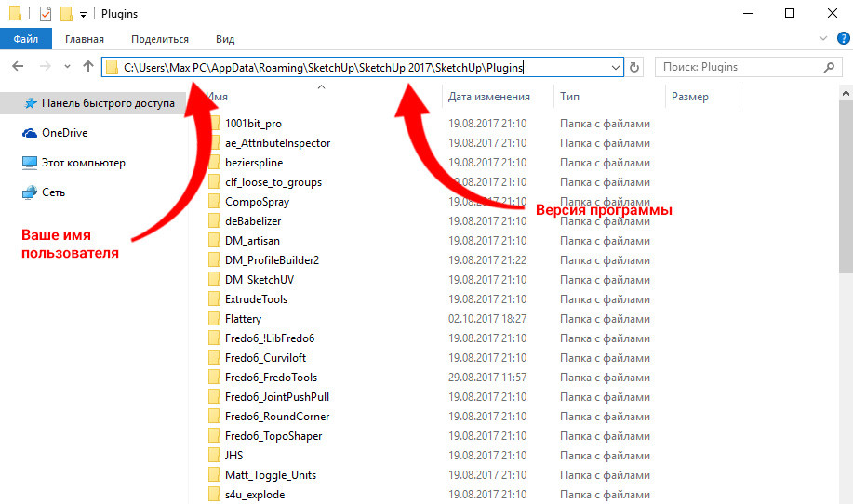Open the Поделиться ribbon tab
Viewport: 853px width, 504px height.
click(160, 39)
